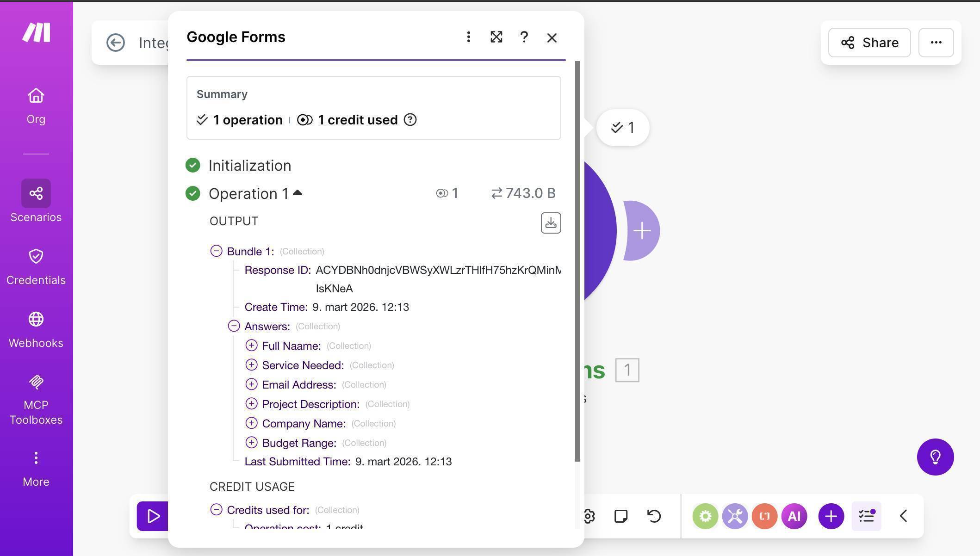The width and height of the screenshot is (980, 556).
Task: Expand the panel to fullscreen view
Action: (x=496, y=37)
